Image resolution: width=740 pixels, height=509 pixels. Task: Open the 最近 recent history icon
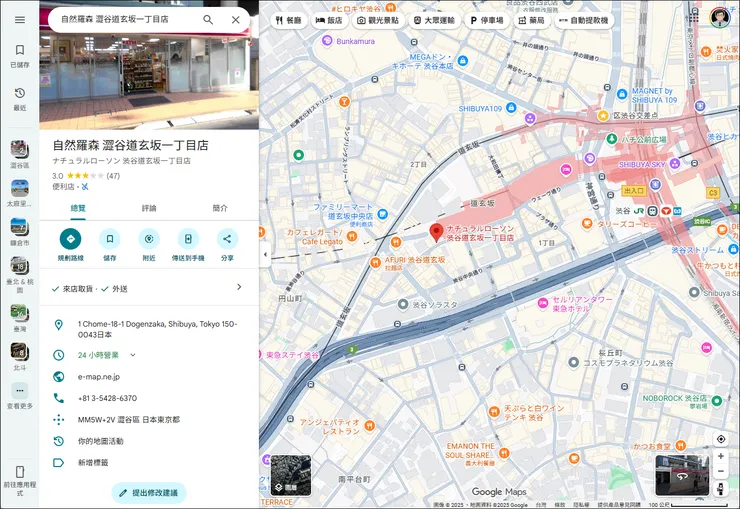click(x=20, y=93)
